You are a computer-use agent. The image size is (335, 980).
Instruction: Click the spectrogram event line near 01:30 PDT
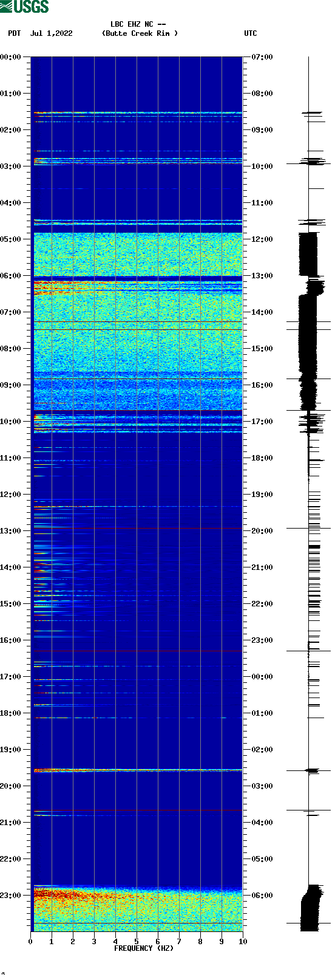coord(138,112)
